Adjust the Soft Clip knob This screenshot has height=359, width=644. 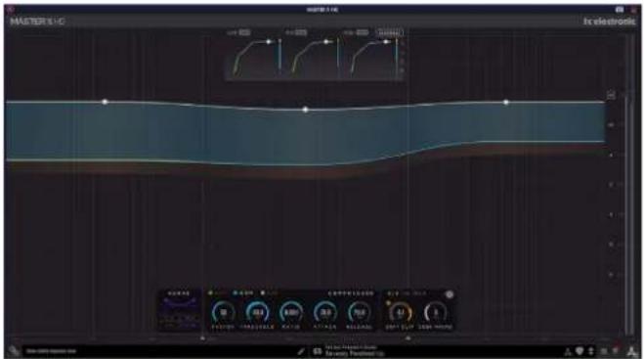[401, 312]
